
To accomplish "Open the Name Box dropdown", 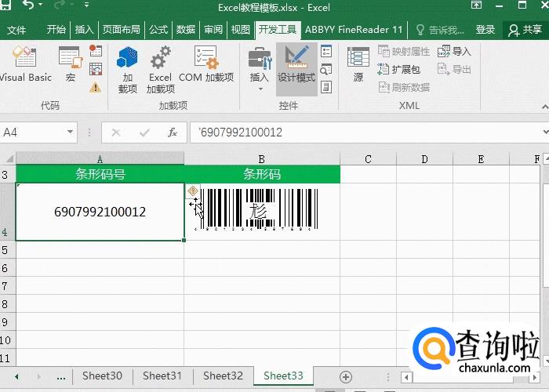I will [70, 132].
